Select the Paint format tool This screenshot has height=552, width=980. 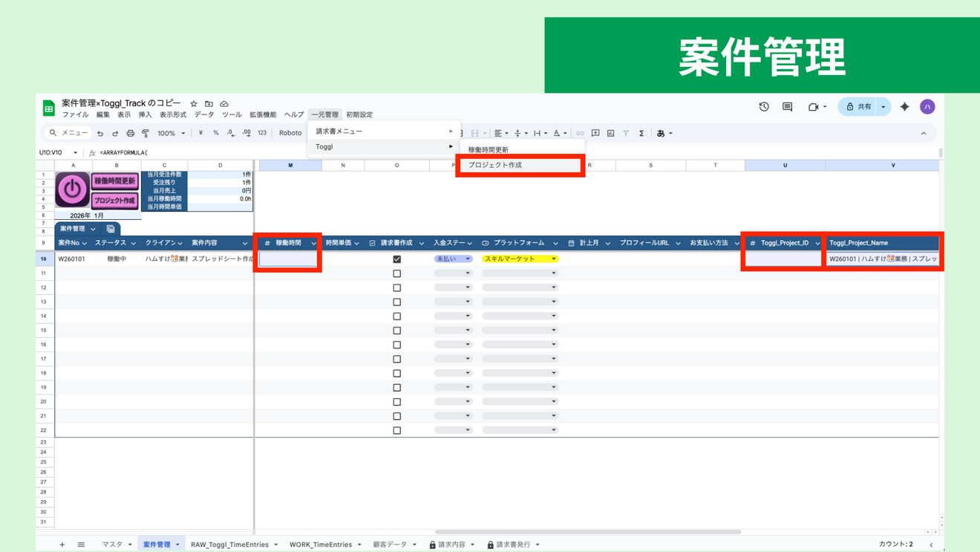point(146,134)
